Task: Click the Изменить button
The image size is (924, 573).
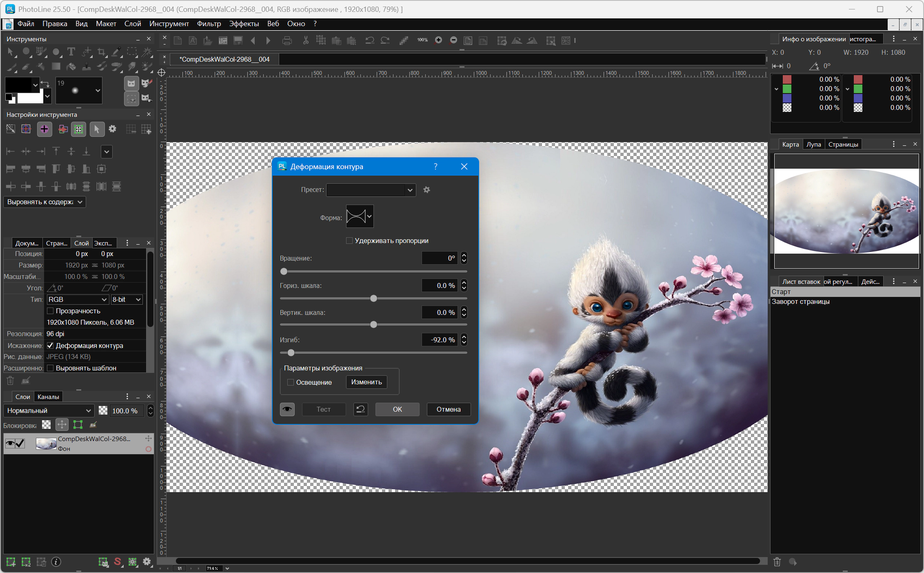Action: click(x=366, y=382)
